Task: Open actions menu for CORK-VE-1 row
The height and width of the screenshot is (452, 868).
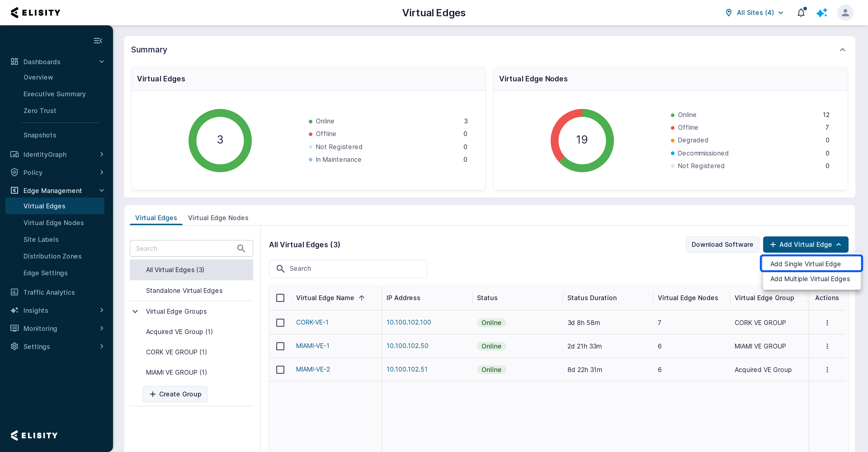Action: point(827,323)
